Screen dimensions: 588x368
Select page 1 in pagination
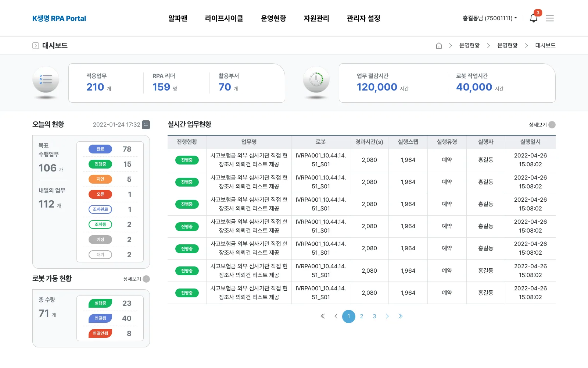349,316
